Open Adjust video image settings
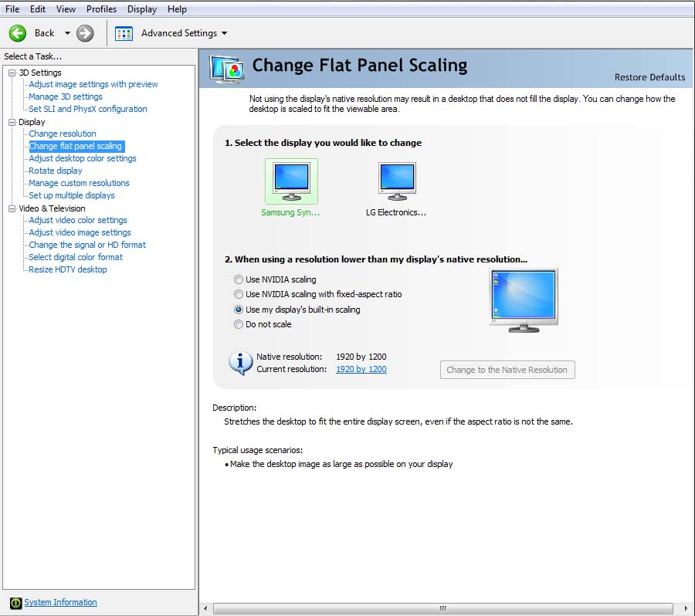695x616 pixels. [x=80, y=232]
